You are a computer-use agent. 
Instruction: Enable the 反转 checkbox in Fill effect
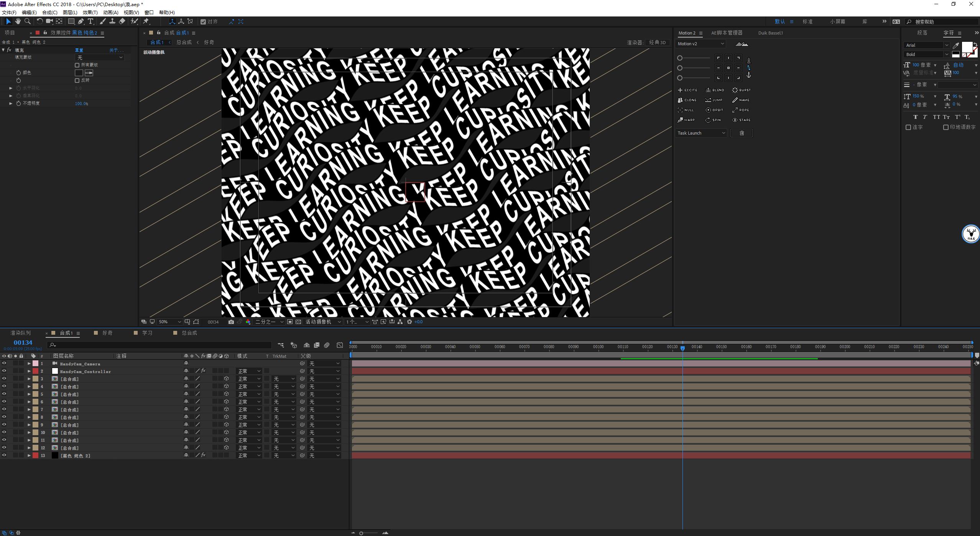point(77,80)
